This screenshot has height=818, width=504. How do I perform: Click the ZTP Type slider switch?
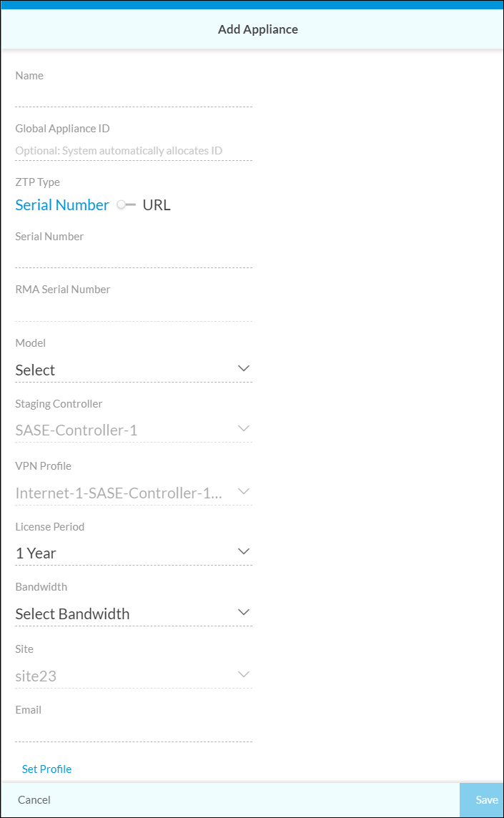pyautogui.click(x=125, y=203)
